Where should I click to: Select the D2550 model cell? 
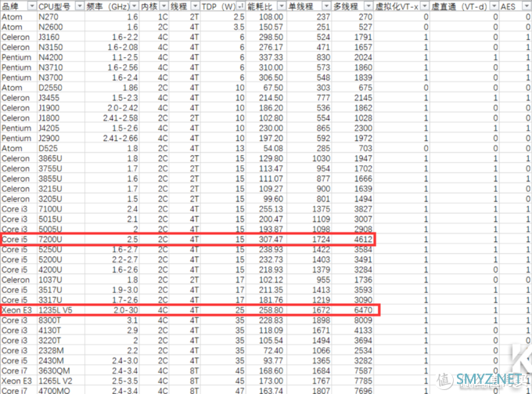61,88
